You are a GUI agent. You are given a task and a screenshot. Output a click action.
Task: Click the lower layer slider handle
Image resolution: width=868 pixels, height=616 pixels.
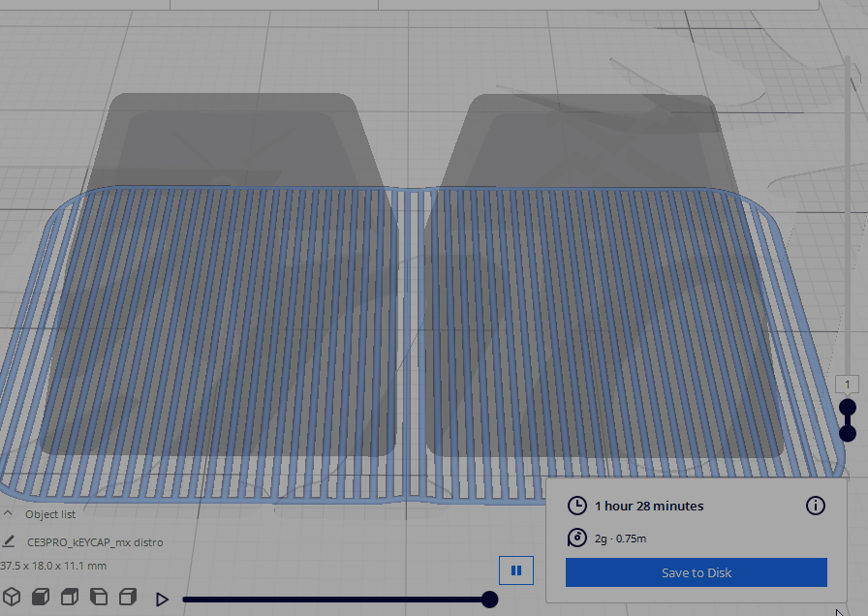pos(848,433)
